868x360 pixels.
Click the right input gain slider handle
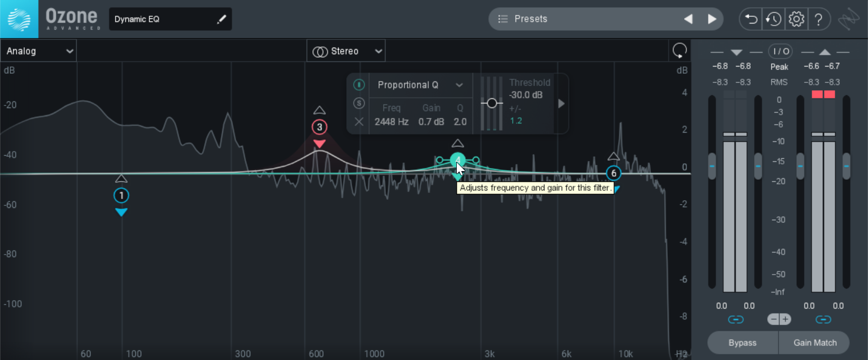coord(758,166)
